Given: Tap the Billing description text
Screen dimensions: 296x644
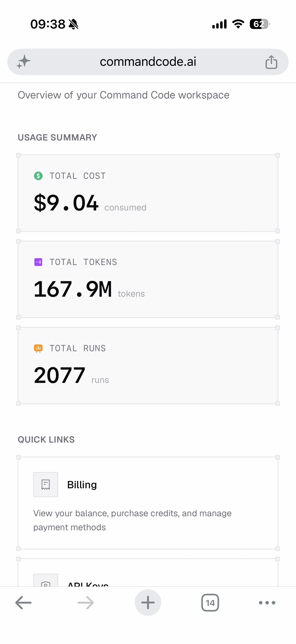Looking at the screenshot, I should [x=132, y=520].
